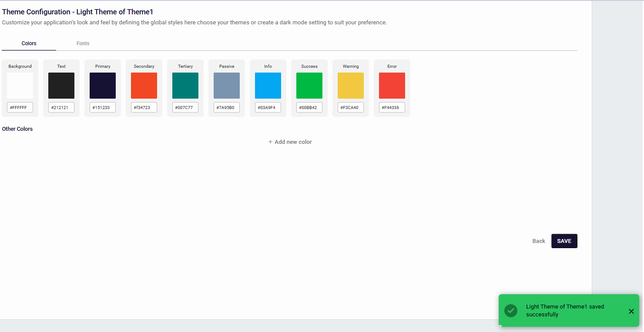Image resolution: width=644 pixels, height=332 pixels.
Task: Open the Passive gray-blue swatch
Action: tap(227, 86)
